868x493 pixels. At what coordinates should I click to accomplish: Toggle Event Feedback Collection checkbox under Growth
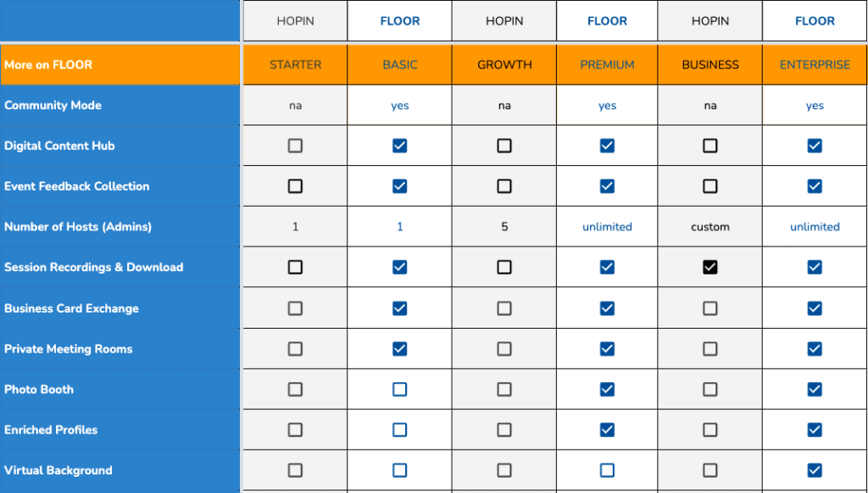[x=504, y=186]
